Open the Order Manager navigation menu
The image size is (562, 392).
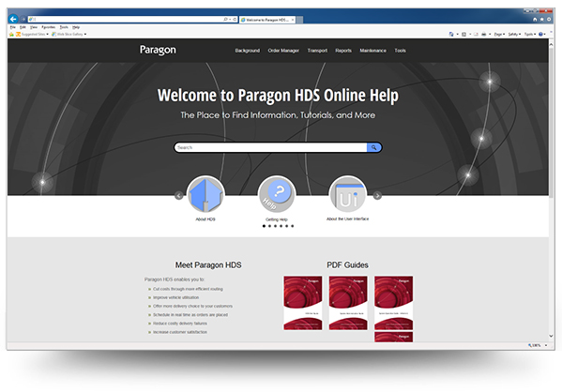pos(283,51)
